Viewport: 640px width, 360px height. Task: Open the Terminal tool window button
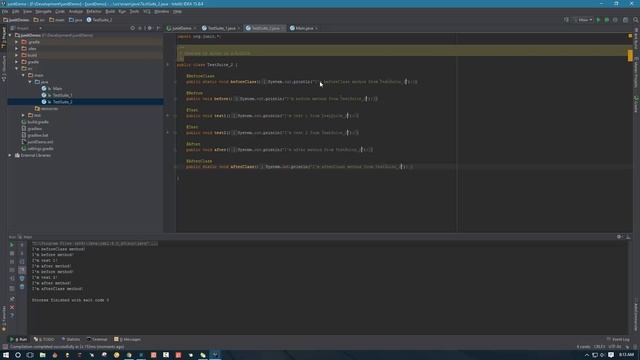pyautogui.click(x=97, y=339)
